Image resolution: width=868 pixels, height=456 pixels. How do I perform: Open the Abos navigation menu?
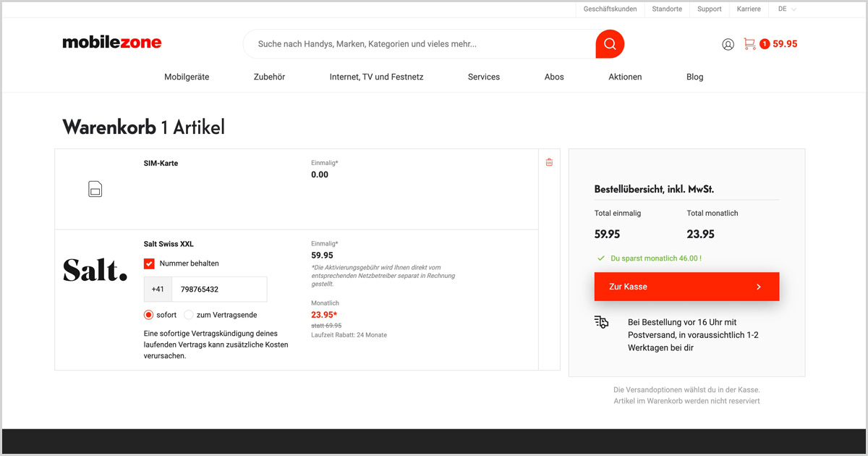[554, 77]
